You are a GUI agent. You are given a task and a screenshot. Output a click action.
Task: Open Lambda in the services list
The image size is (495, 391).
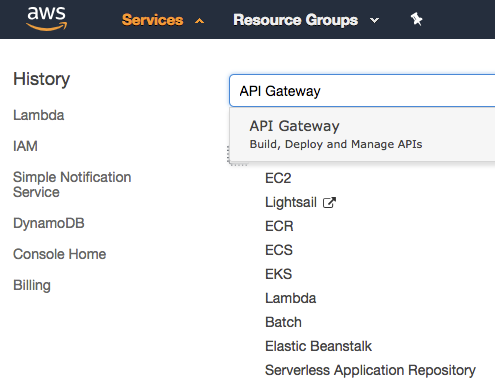click(291, 298)
